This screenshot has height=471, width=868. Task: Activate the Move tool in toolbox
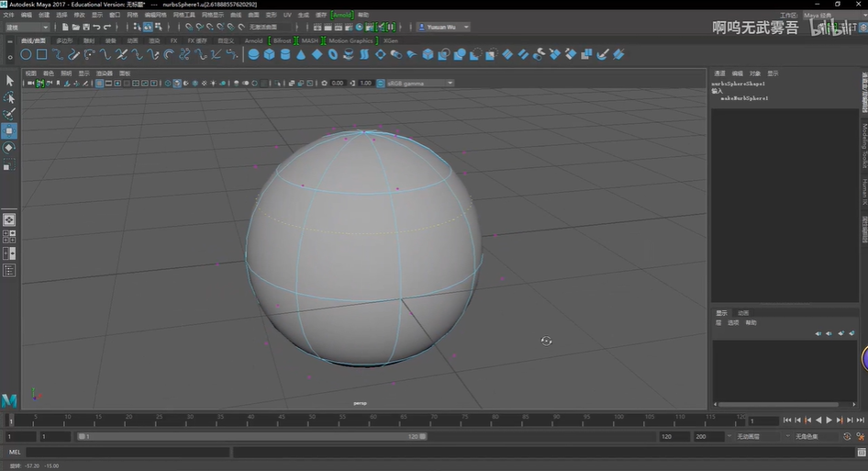coord(9,130)
